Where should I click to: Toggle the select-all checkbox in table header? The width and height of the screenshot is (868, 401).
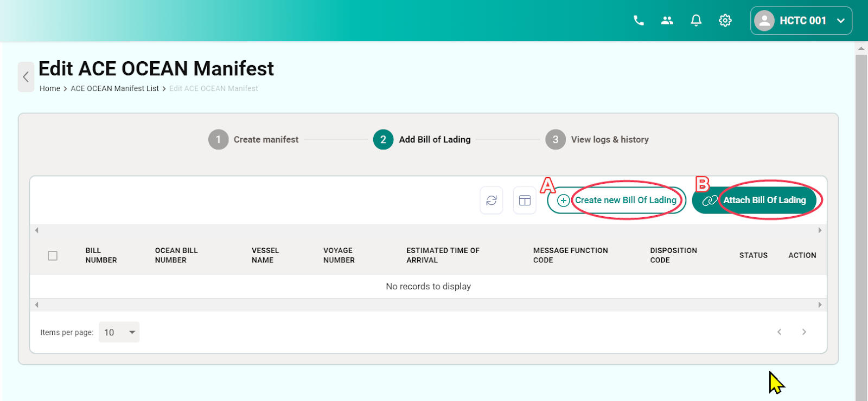(x=53, y=256)
